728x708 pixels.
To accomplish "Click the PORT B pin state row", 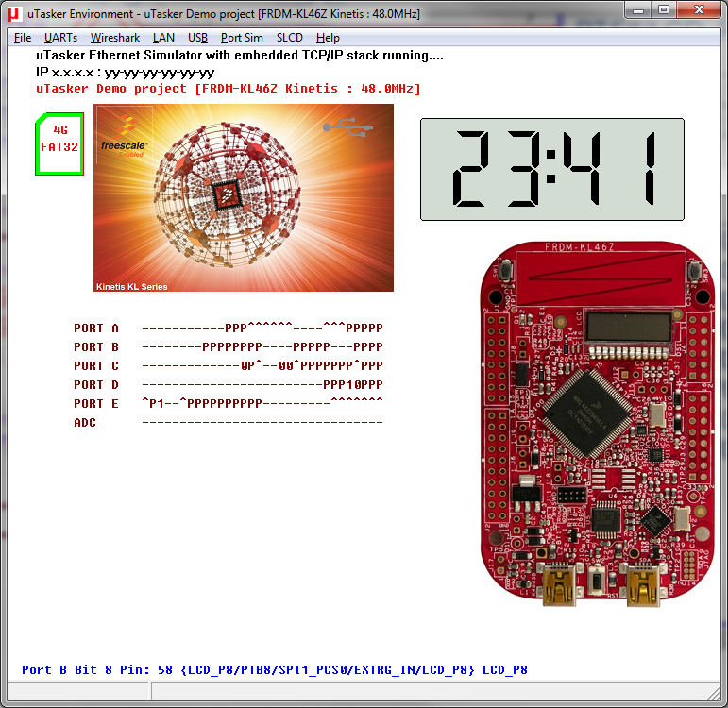I will point(262,346).
